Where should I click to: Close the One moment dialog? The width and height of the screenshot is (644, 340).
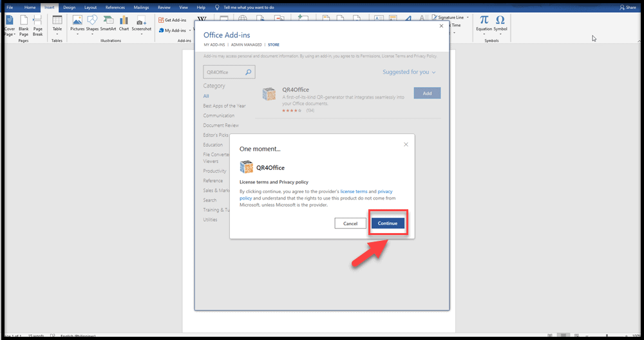[x=406, y=144]
